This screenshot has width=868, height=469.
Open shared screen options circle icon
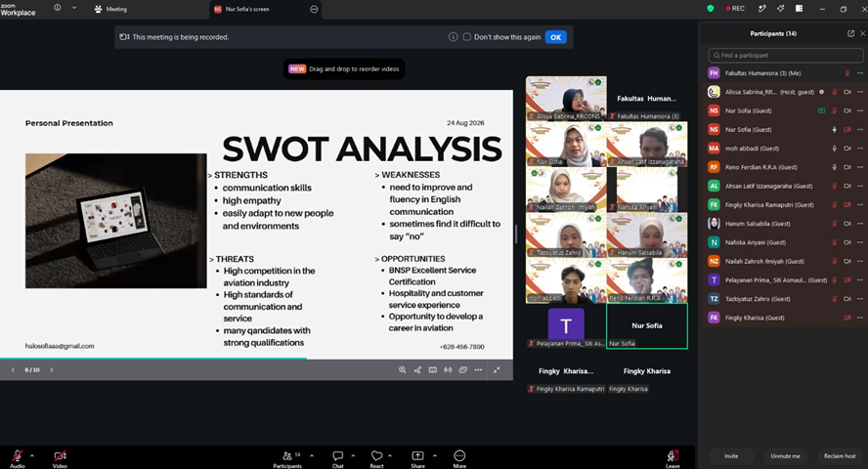click(314, 9)
